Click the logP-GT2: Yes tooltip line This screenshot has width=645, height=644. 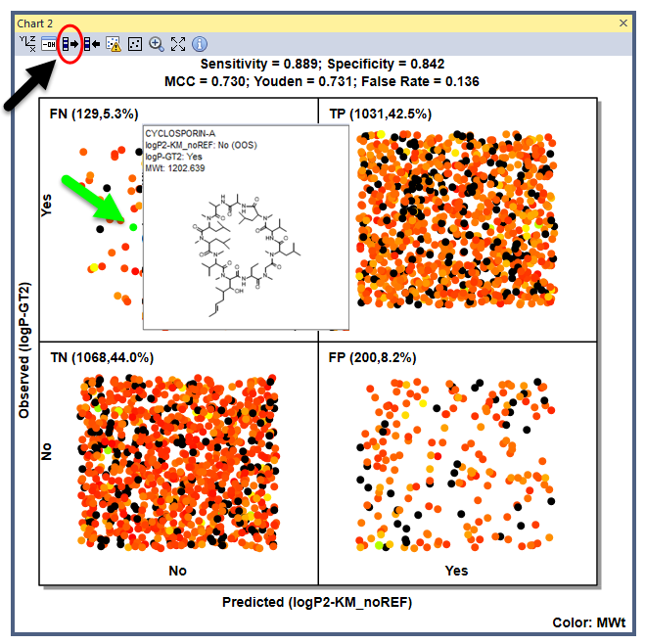pyautogui.click(x=173, y=157)
